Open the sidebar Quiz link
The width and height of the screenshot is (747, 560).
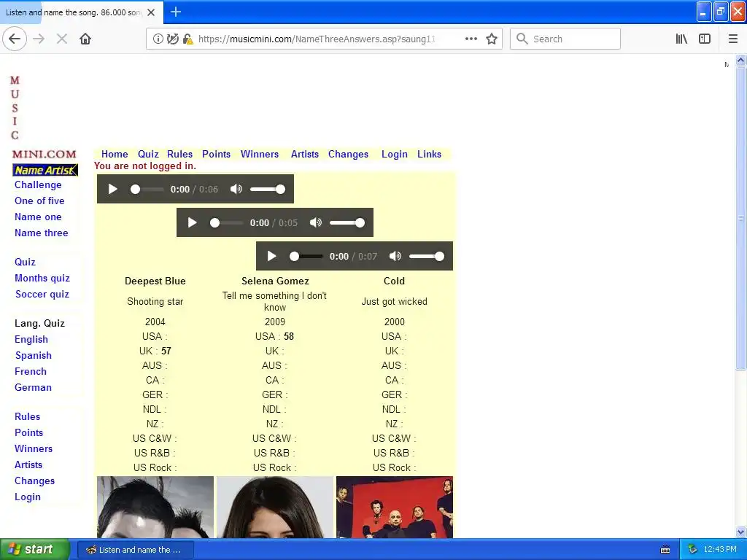pyautogui.click(x=26, y=262)
